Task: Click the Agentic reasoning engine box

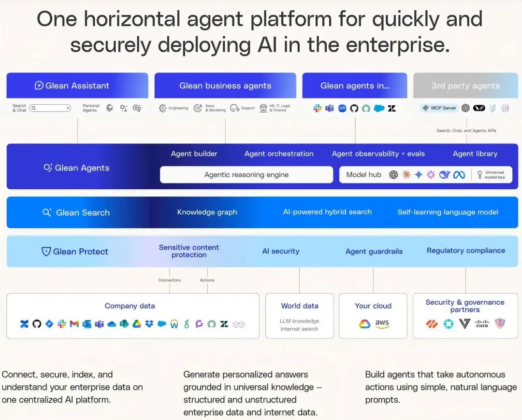Action: point(246,175)
